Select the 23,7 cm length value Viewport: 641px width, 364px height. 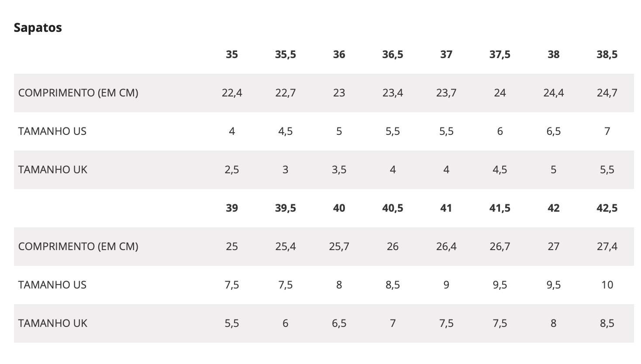pos(446,93)
